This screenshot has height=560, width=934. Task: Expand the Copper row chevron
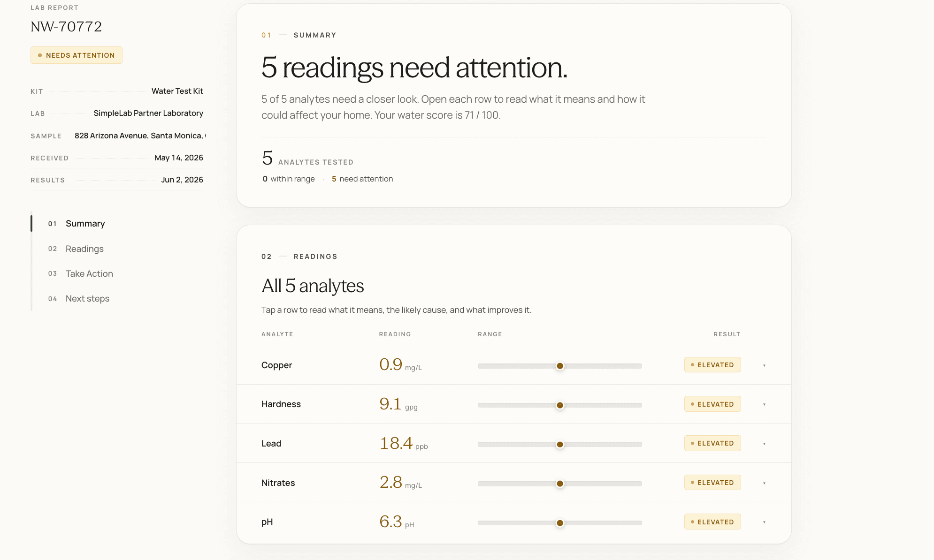pos(764,365)
